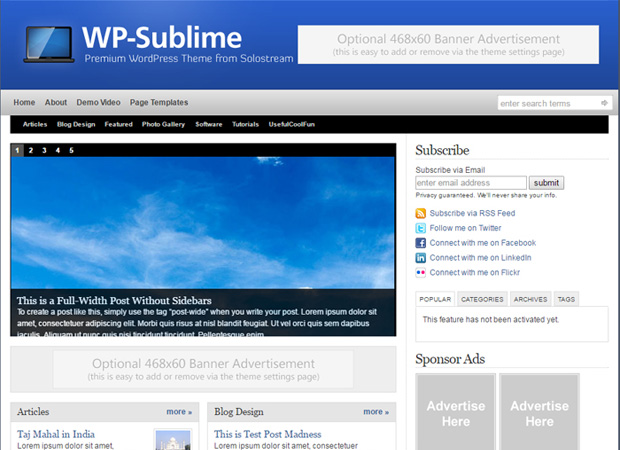Image resolution: width=620 pixels, height=450 pixels.
Task: Click the laptop logo icon
Action: point(49,44)
